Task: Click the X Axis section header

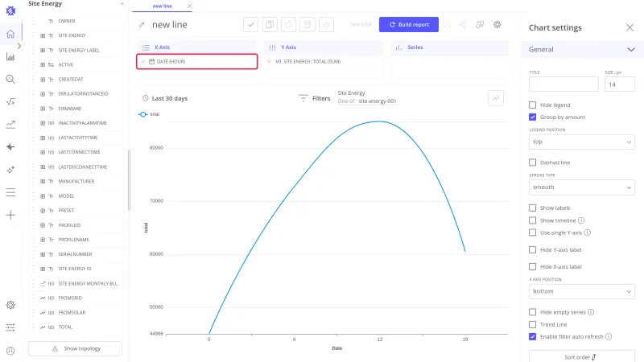Action: (196, 47)
